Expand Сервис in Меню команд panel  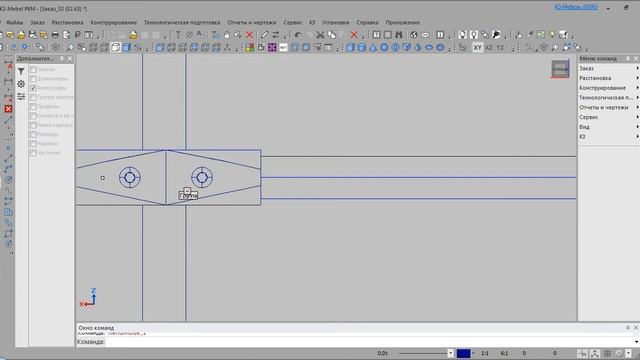click(x=609, y=118)
